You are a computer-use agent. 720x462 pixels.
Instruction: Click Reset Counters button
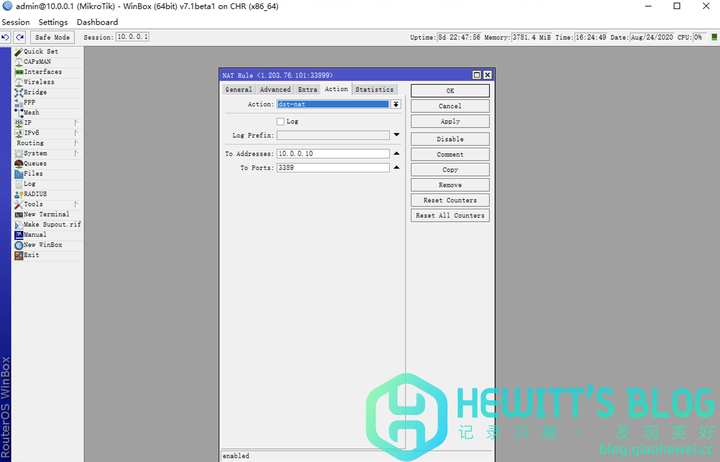450,200
